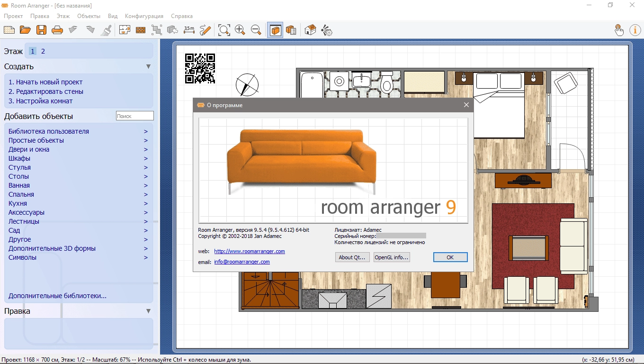This screenshot has width=644, height=364.
Task: Open the Конфигурация menu
Action: 144,16
